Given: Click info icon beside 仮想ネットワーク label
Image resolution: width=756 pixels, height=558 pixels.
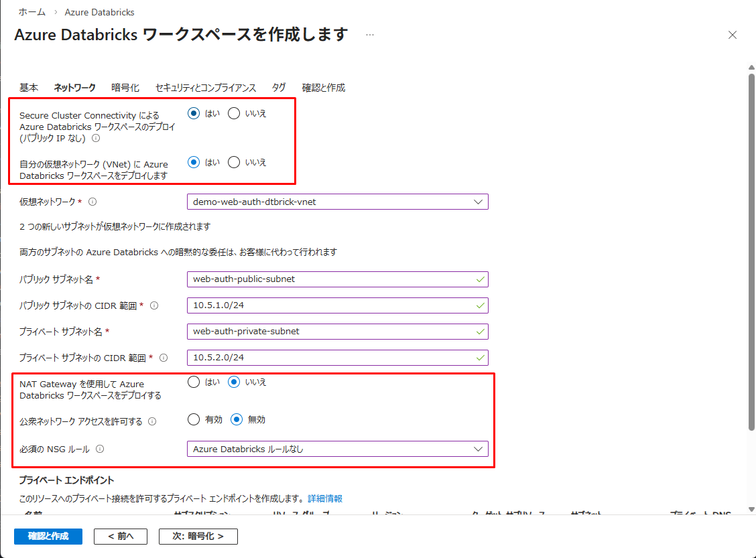Looking at the screenshot, I should pyautogui.click(x=92, y=202).
